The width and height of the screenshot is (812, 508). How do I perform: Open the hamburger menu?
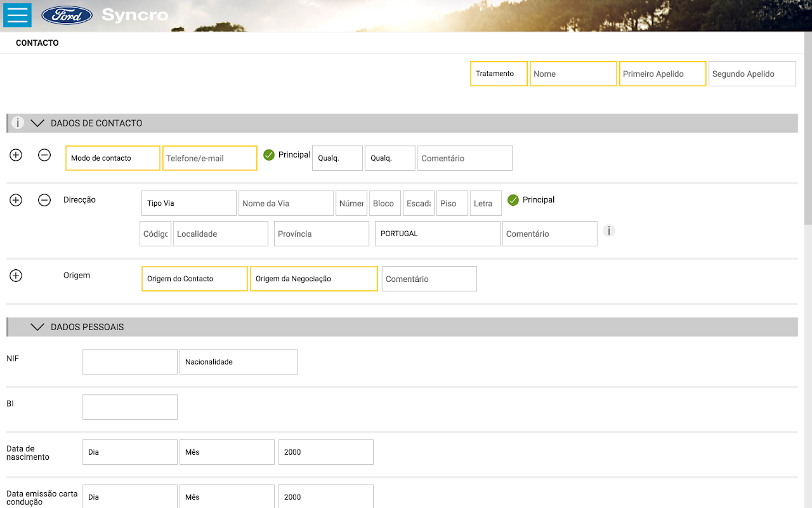click(x=17, y=15)
